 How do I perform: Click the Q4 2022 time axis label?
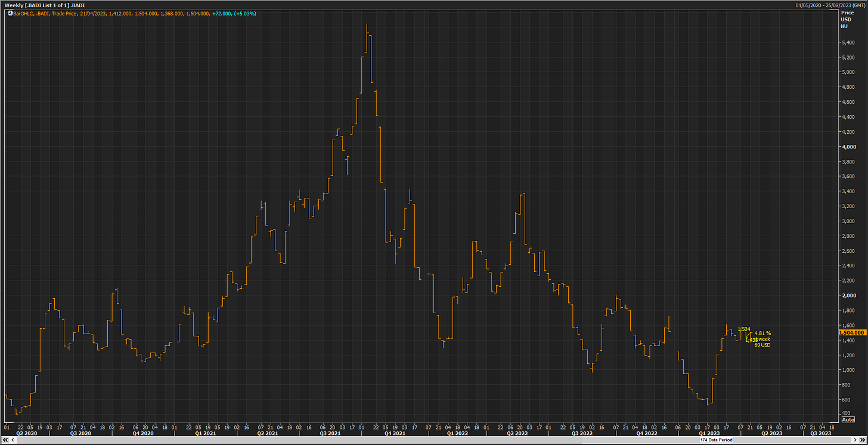coord(647,433)
